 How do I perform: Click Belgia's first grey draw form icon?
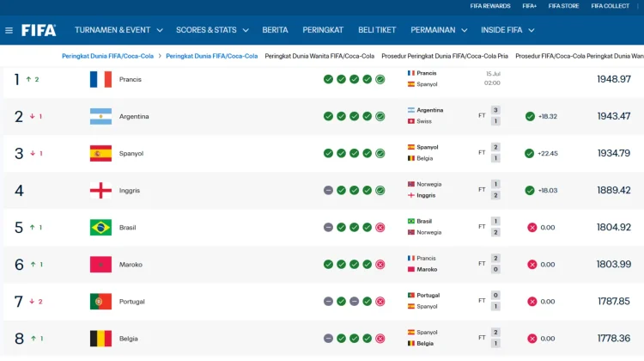[328, 339]
